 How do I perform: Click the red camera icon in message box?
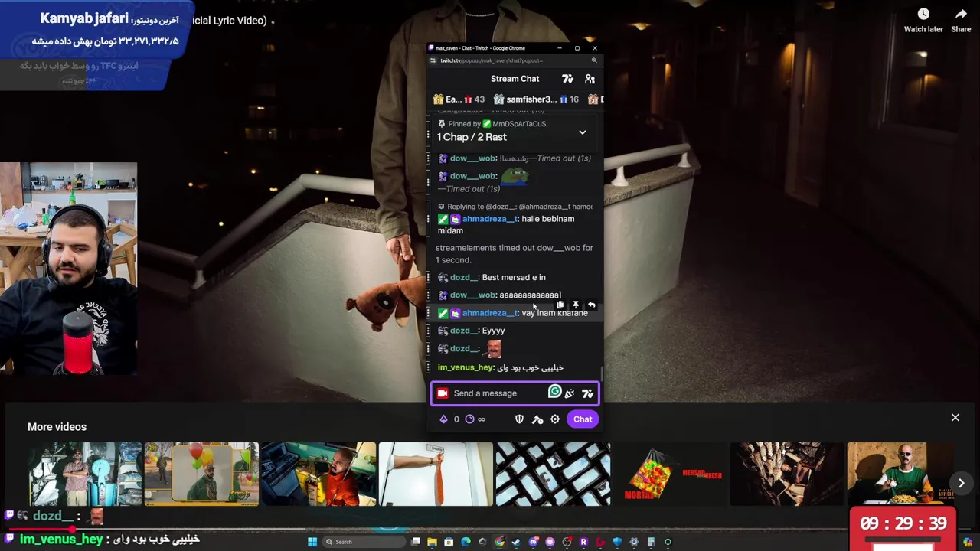click(443, 393)
